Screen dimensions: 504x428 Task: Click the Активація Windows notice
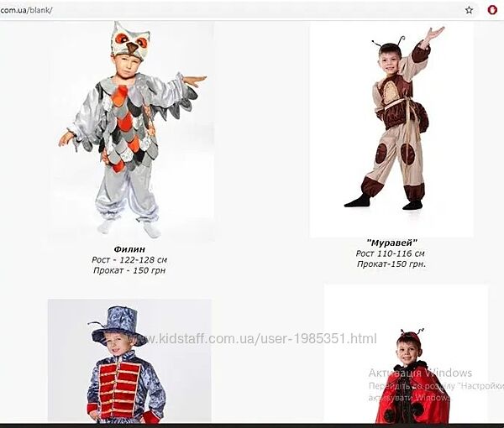pyautogui.click(x=420, y=373)
